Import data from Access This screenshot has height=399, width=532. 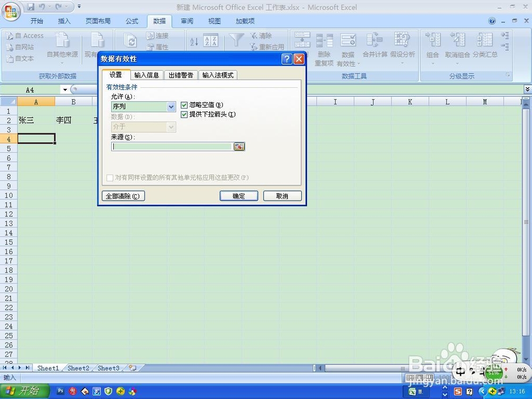tap(25, 36)
